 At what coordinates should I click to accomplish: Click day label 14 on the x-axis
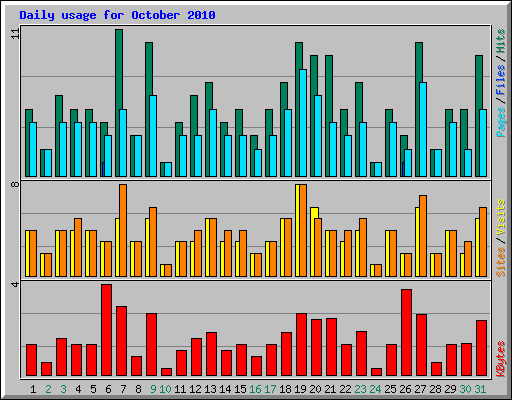coord(225,389)
